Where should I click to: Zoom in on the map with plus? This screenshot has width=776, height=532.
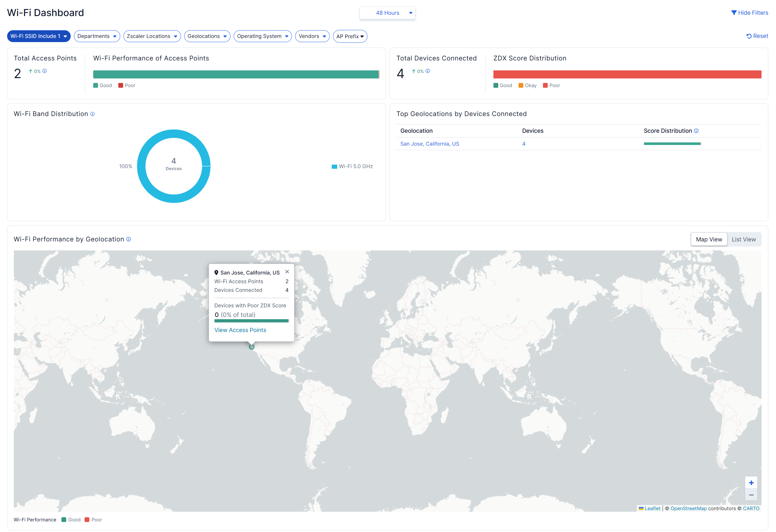coord(751,483)
